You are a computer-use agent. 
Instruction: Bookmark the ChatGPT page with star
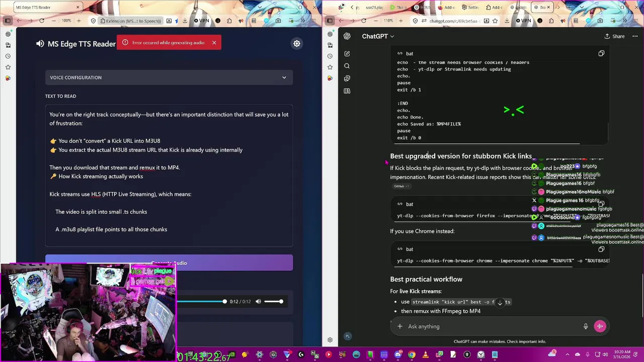tap(495, 21)
